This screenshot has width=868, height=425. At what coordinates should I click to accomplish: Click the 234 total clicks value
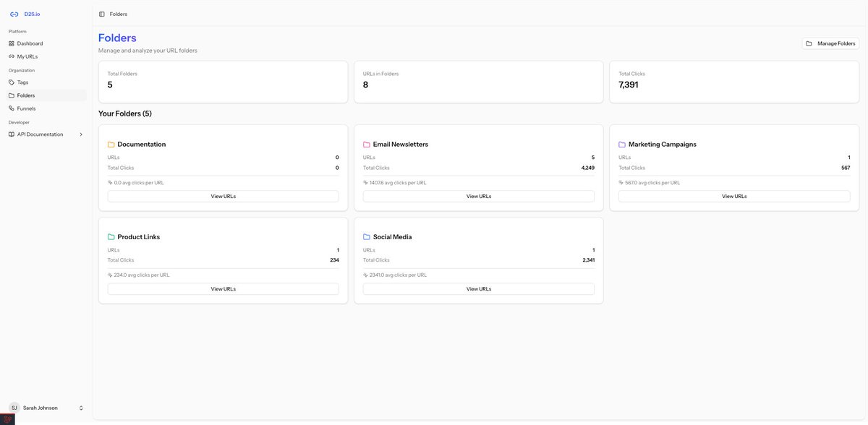coord(334,260)
